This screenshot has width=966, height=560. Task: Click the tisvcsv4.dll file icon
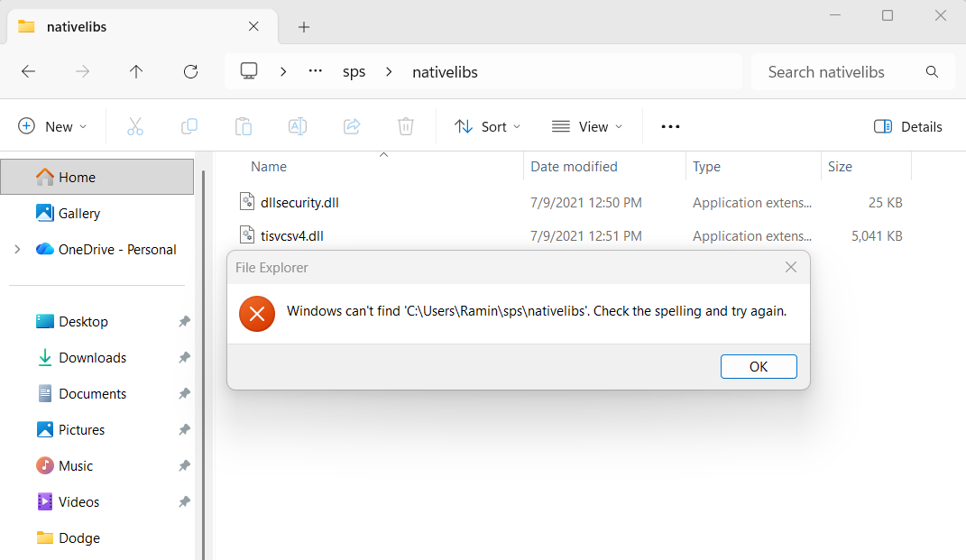point(247,234)
